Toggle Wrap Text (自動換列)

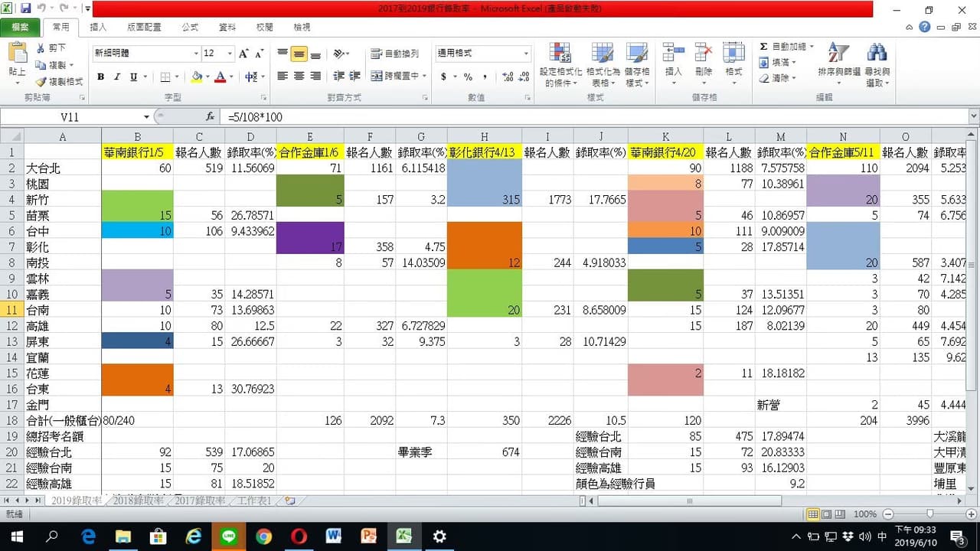point(395,54)
